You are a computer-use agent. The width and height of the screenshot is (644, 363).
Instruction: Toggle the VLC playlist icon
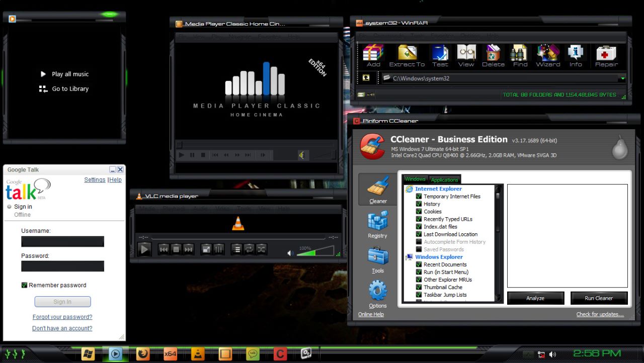[236, 249]
